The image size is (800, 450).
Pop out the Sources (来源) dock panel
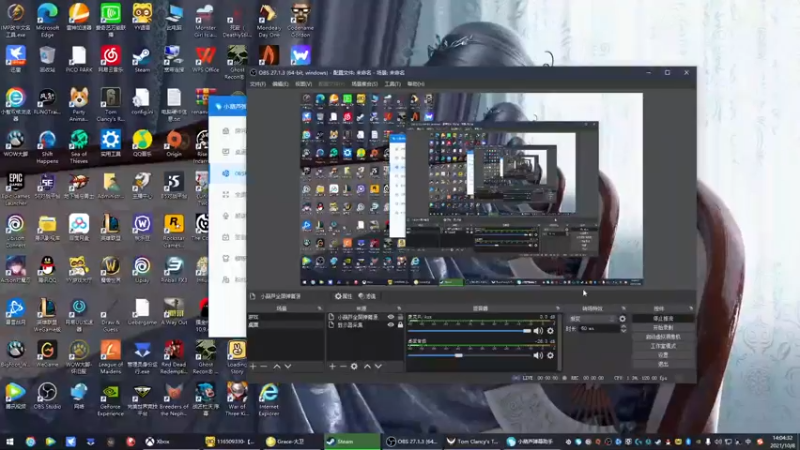click(x=399, y=308)
